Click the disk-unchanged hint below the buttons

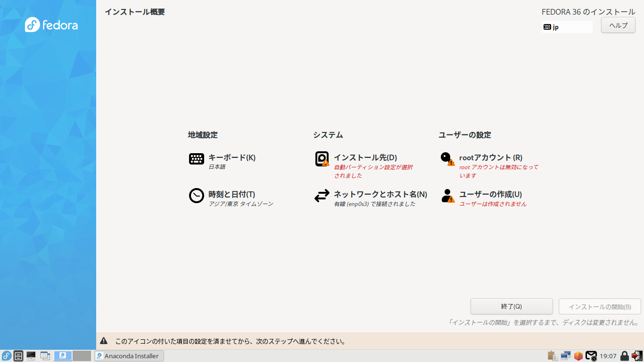(544, 323)
